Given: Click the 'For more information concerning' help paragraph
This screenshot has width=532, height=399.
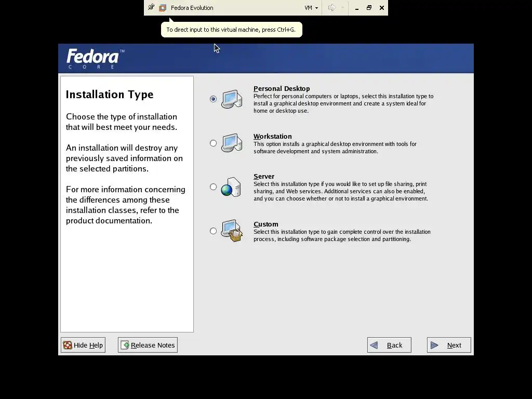Looking at the screenshot, I should (126, 205).
